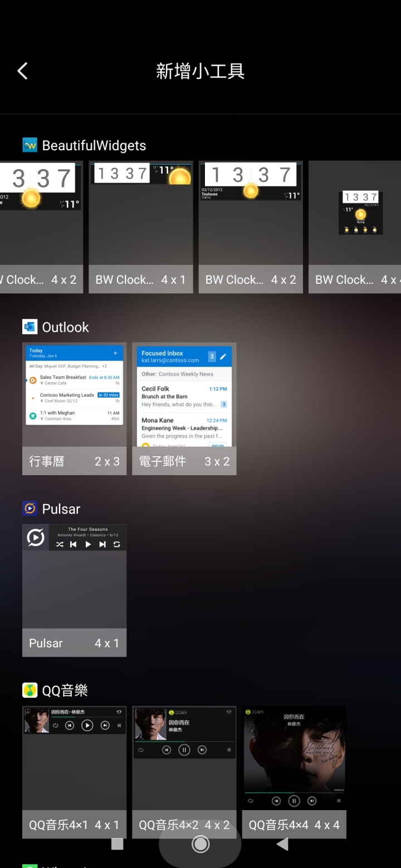
Task: Tap the QQ音樂 app icon
Action: coord(30,691)
